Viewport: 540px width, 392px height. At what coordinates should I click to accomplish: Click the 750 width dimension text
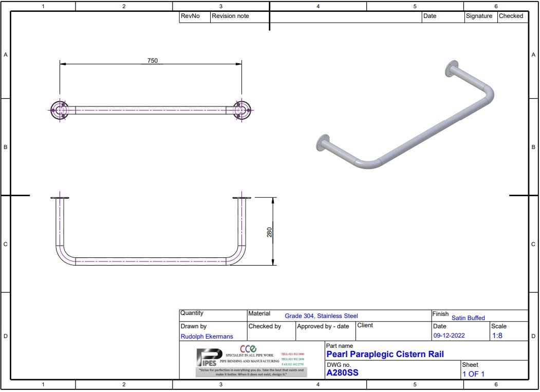(153, 61)
